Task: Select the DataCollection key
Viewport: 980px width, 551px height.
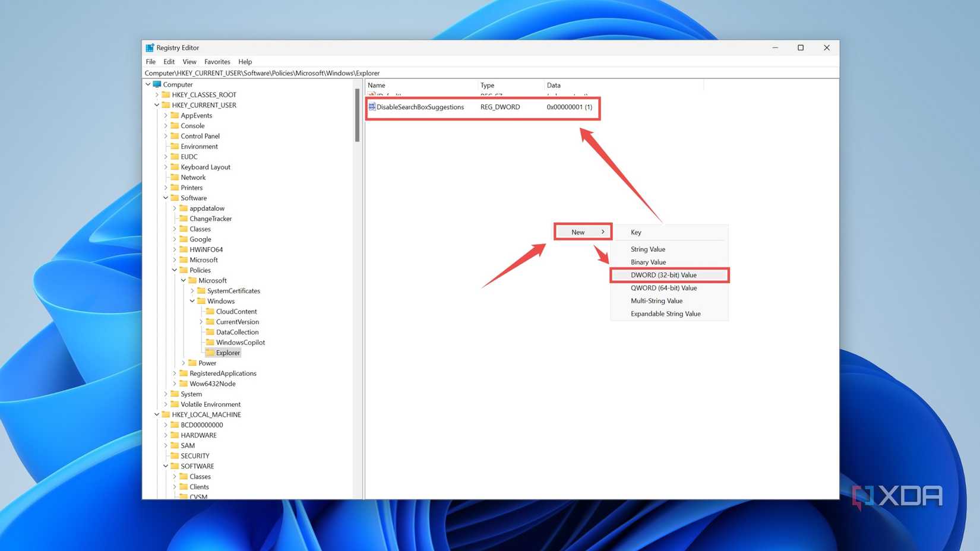Action: 237,332
